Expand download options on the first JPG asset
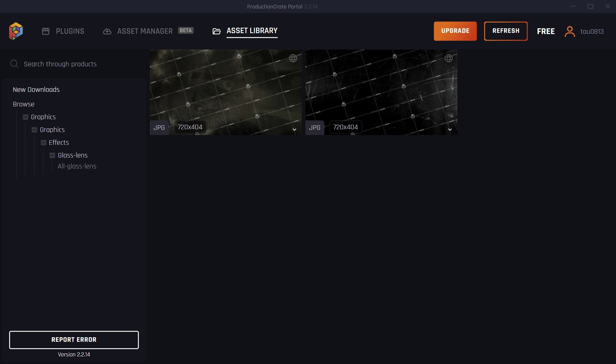Image resolution: width=616 pixels, height=364 pixels. coord(294,130)
